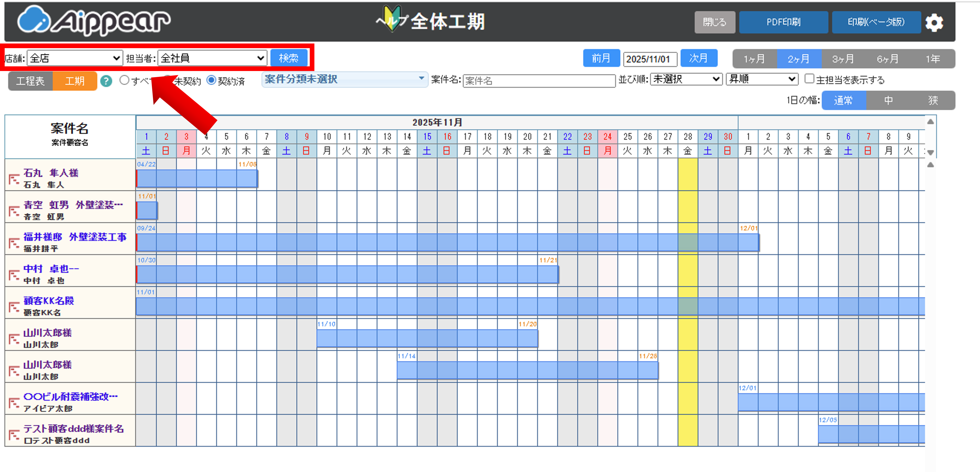Enable 主担当を表示する checkbox
The image size is (980, 472).
click(x=809, y=79)
